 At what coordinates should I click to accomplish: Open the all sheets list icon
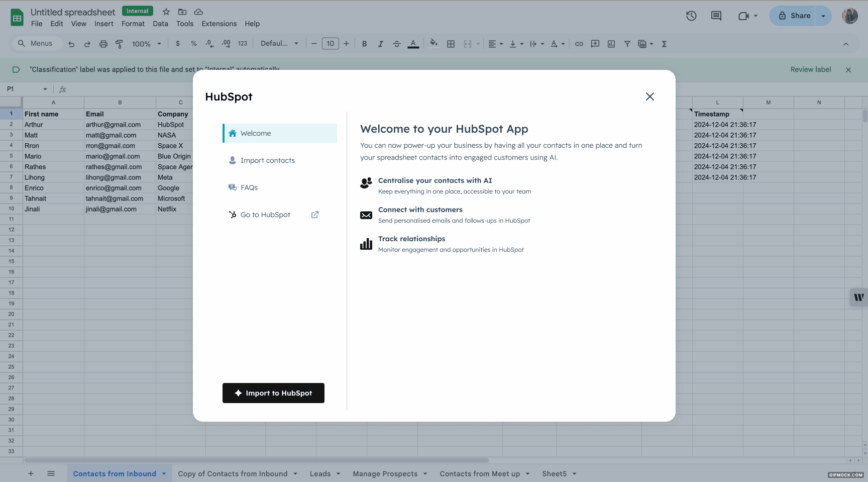click(x=51, y=473)
